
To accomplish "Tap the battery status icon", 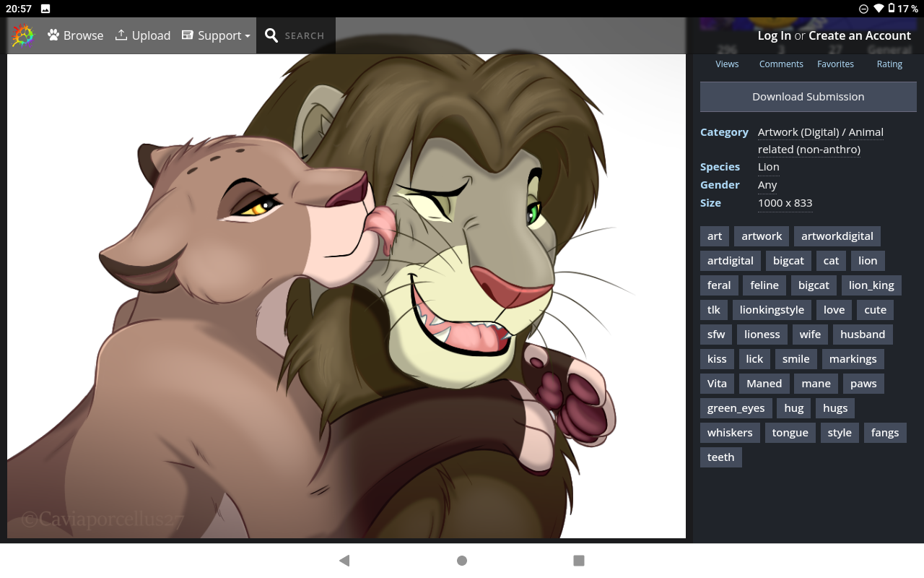I will [892, 9].
